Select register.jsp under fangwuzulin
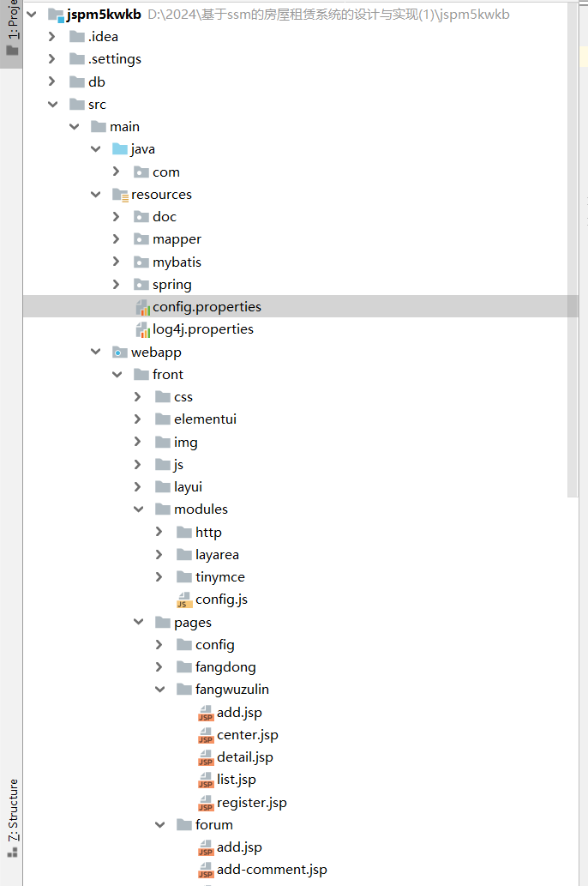588x886 pixels. 251,803
